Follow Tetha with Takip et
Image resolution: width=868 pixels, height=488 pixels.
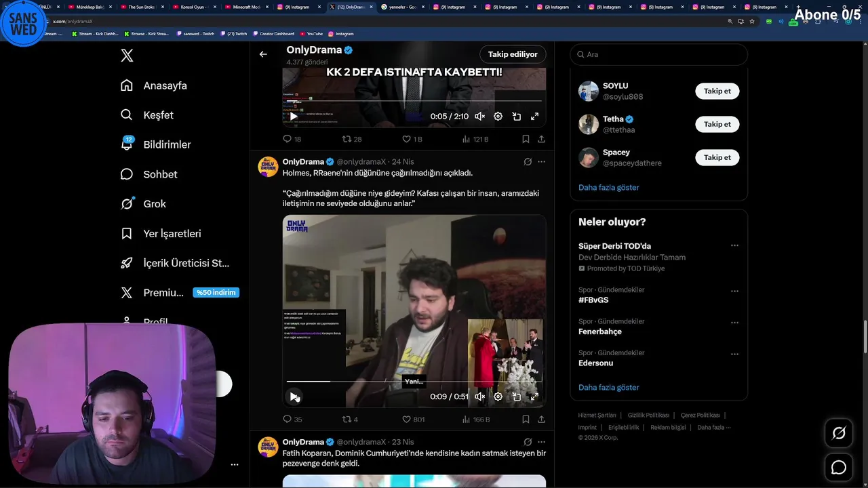pos(717,124)
